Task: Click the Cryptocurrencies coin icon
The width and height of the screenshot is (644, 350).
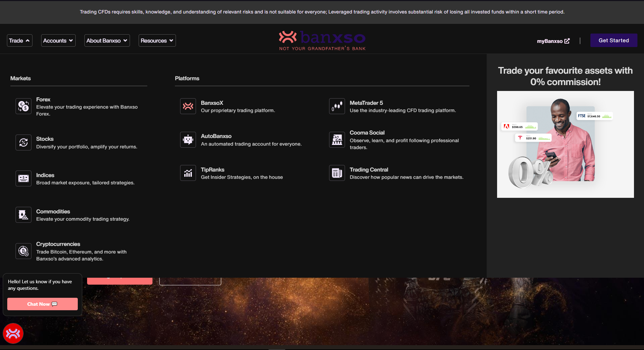Action: click(x=24, y=251)
